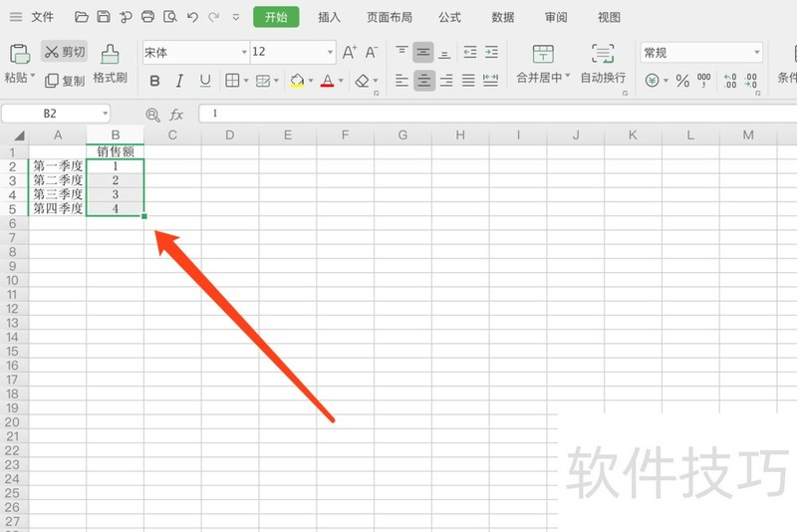The width and height of the screenshot is (797, 532).
Task: Toggle Italic formatting
Action: [179, 81]
